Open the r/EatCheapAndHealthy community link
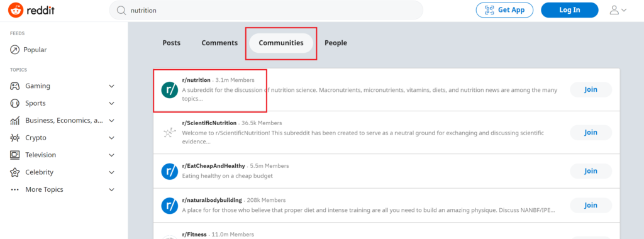This screenshot has height=239, width=644. (213, 166)
